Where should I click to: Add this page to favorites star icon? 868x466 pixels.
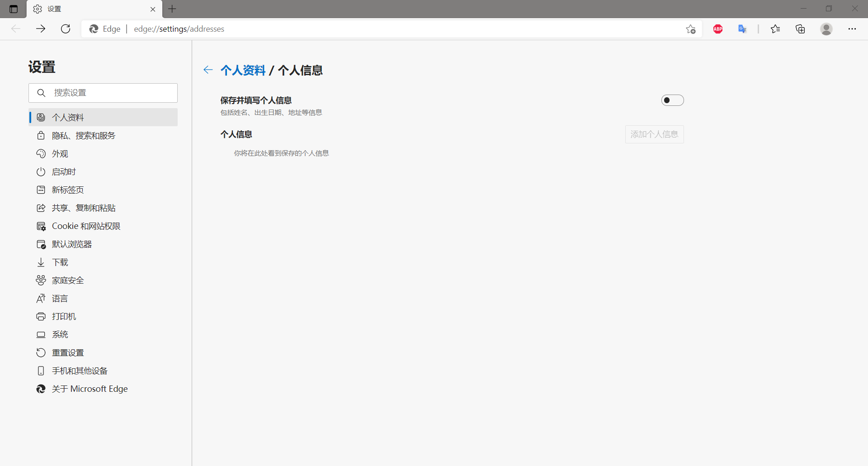[690, 29]
